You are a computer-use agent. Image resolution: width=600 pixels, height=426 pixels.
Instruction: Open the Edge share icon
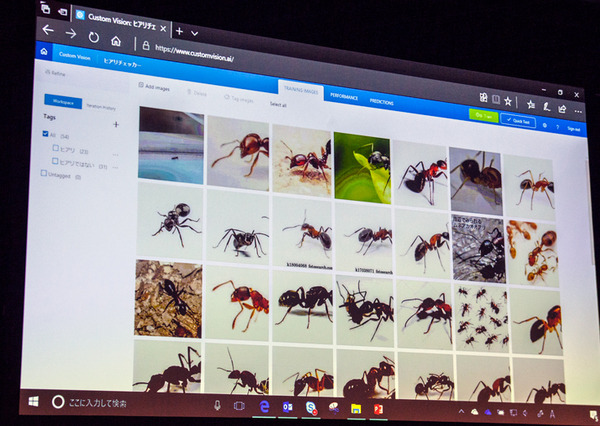[562, 109]
